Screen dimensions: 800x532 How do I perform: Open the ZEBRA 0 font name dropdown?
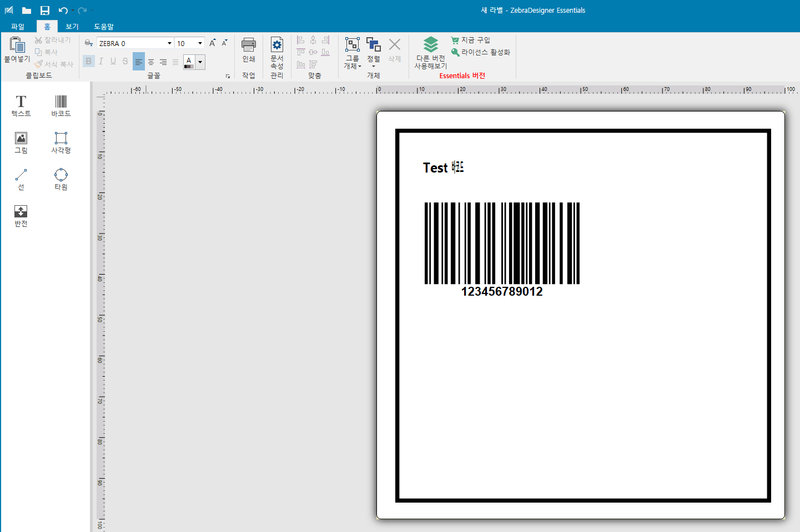169,43
